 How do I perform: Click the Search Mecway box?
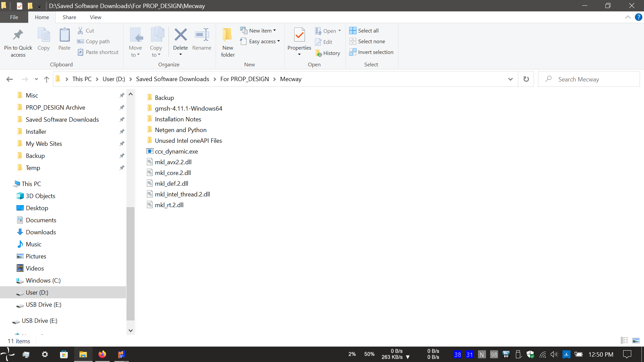[x=589, y=79]
